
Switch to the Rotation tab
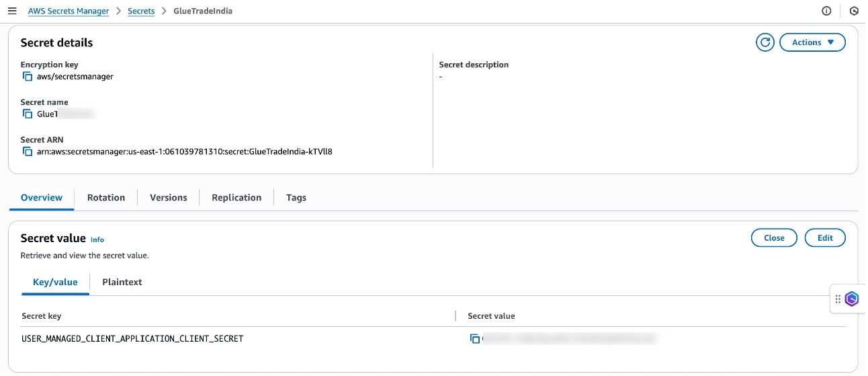point(106,198)
